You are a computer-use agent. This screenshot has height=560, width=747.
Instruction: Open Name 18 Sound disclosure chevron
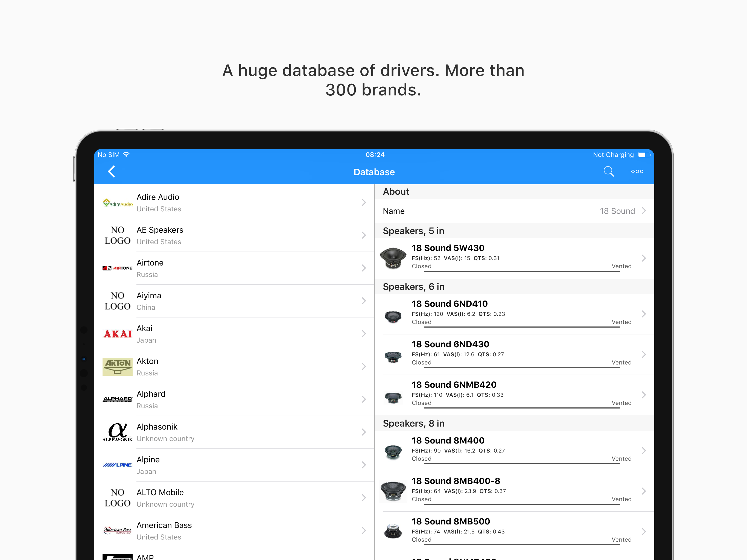(x=644, y=211)
